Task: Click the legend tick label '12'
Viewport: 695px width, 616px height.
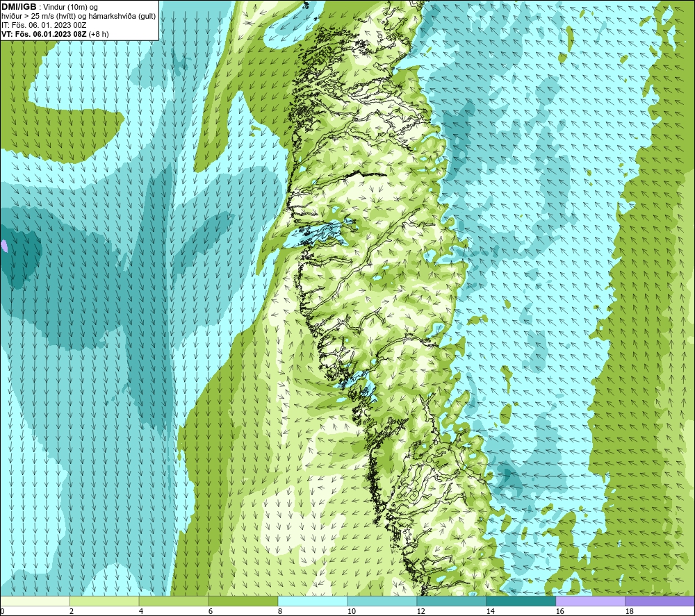Action: click(x=420, y=611)
